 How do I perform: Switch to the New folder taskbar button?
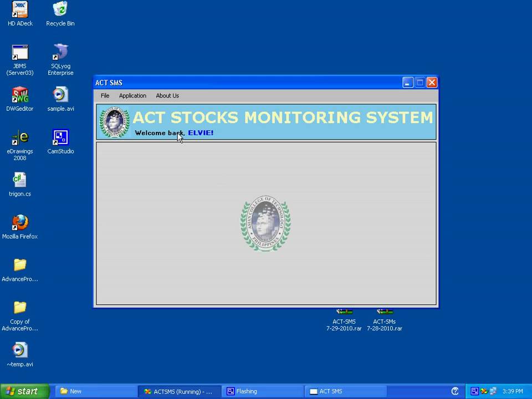tap(96, 391)
